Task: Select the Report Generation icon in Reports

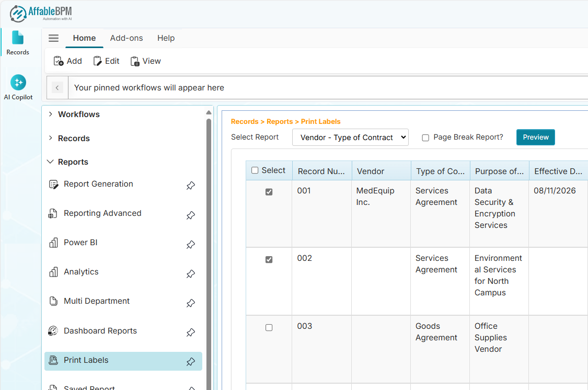Action: 53,183
